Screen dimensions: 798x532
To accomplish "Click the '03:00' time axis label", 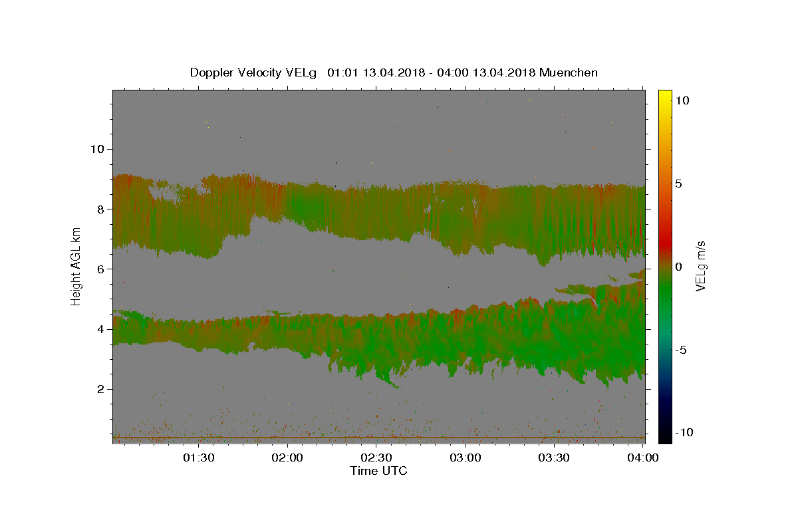I will point(465,458).
